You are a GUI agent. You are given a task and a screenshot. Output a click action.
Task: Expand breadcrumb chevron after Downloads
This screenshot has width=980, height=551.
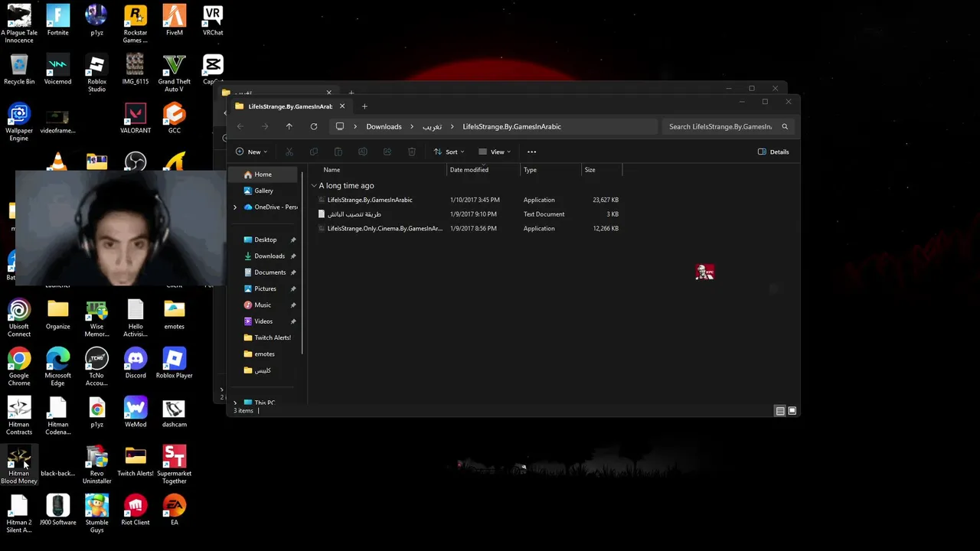pyautogui.click(x=412, y=126)
